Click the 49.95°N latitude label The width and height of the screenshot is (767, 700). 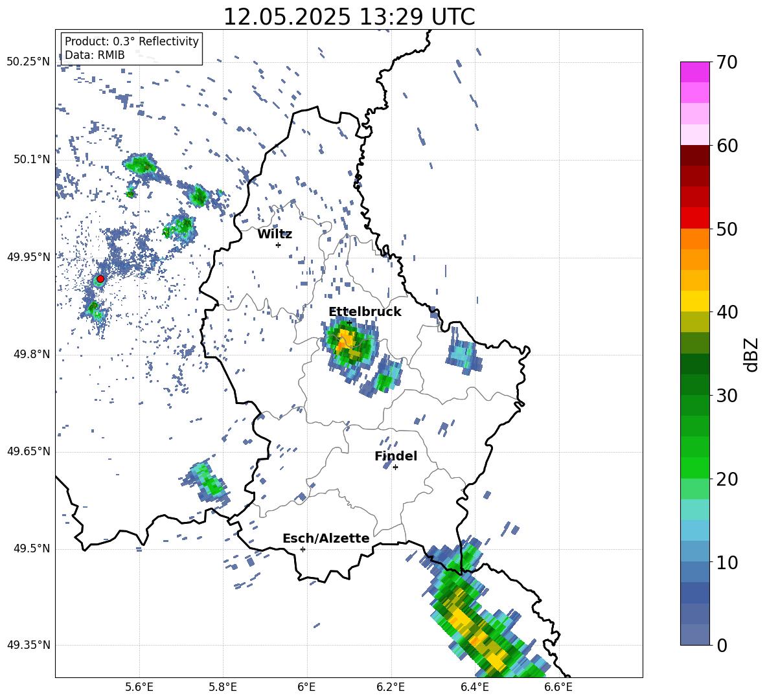click(x=29, y=257)
